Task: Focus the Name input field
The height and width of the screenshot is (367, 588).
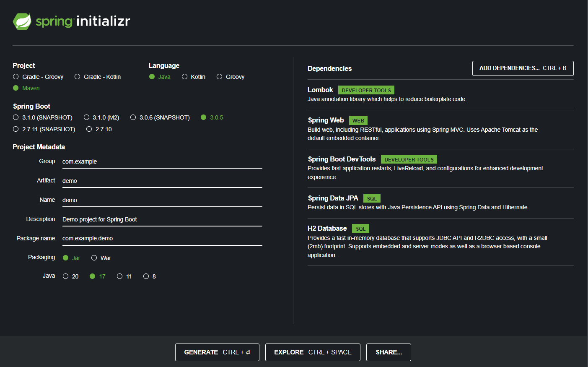Action: pyautogui.click(x=162, y=200)
